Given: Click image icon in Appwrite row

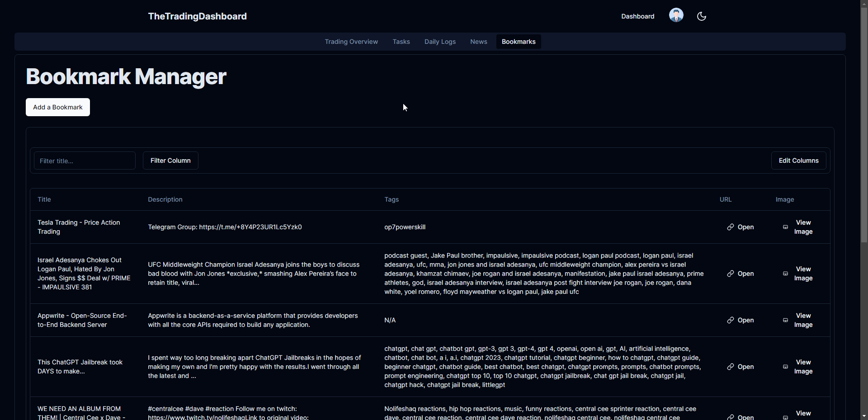Looking at the screenshot, I should (785, 320).
